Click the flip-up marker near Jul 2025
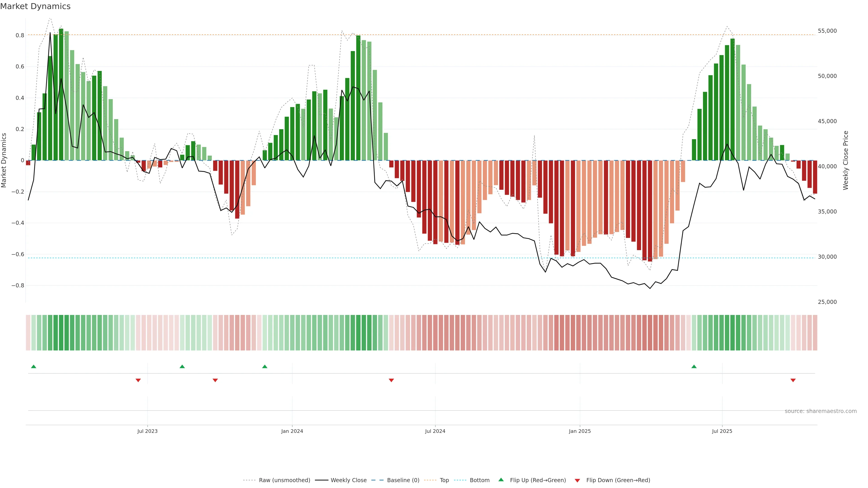Image resolution: width=868 pixels, height=488 pixels. [694, 366]
